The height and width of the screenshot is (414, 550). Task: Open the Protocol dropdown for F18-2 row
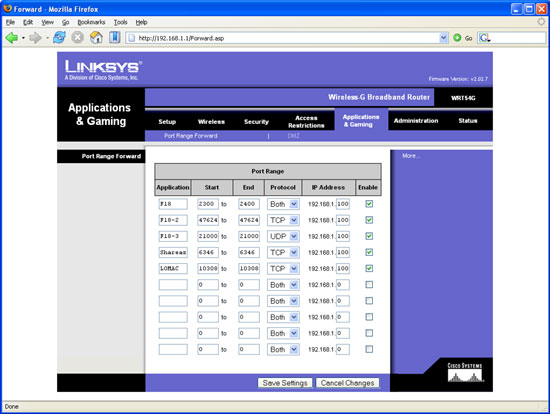pyautogui.click(x=283, y=220)
